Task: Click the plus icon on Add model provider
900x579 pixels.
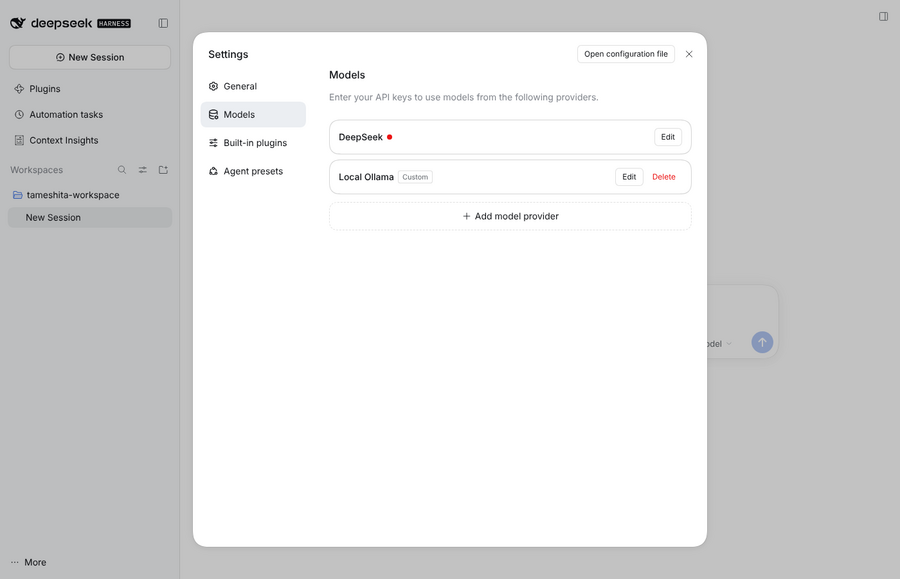Action: tap(466, 216)
